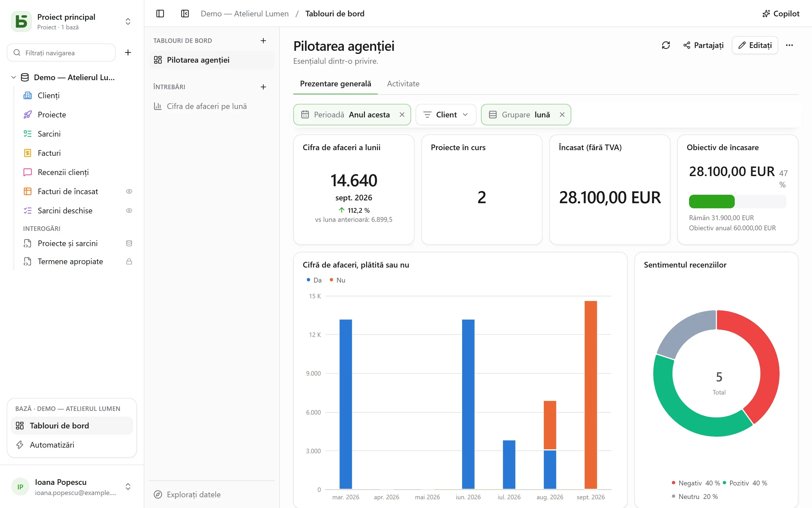Viewport: 812px width, 508px height.
Task: Click the database icon on Proiecte și sarcini
Action: click(129, 243)
